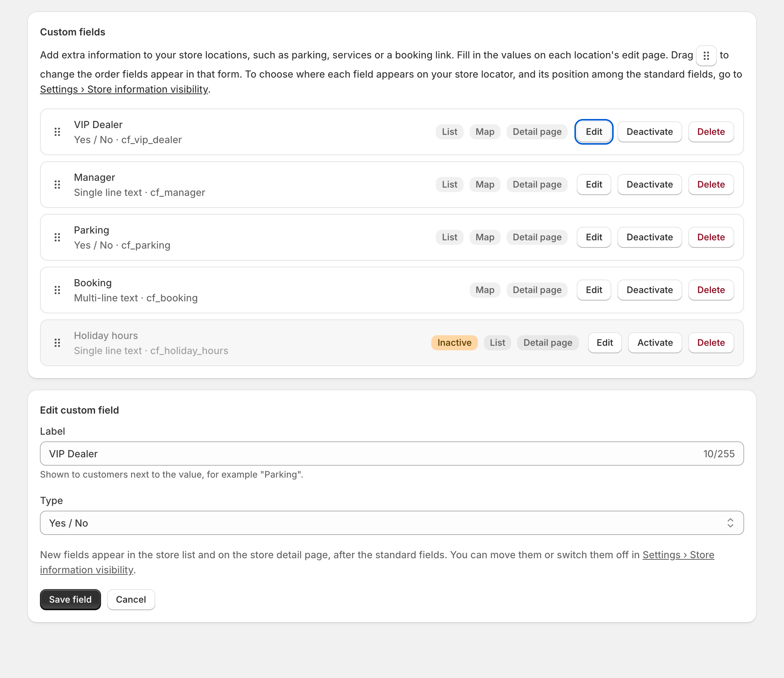The image size is (784, 678).
Task: Click the Map tag on Manager row
Action: (485, 184)
